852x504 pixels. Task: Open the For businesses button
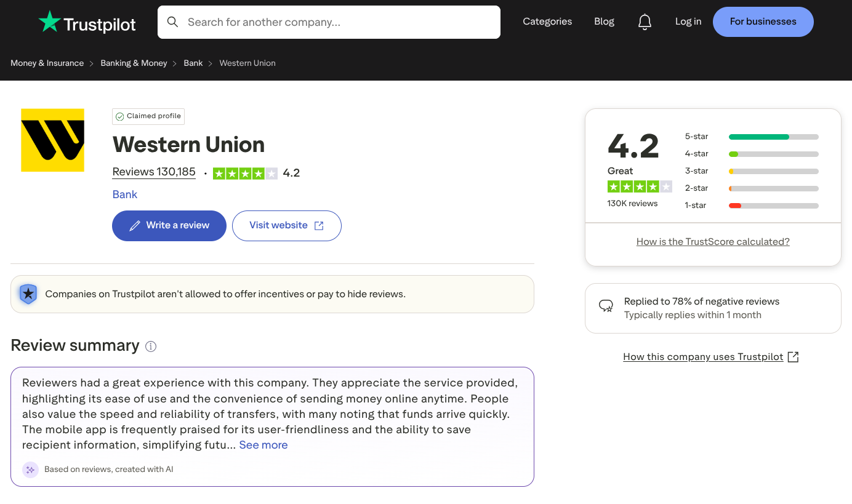[x=763, y=22]
